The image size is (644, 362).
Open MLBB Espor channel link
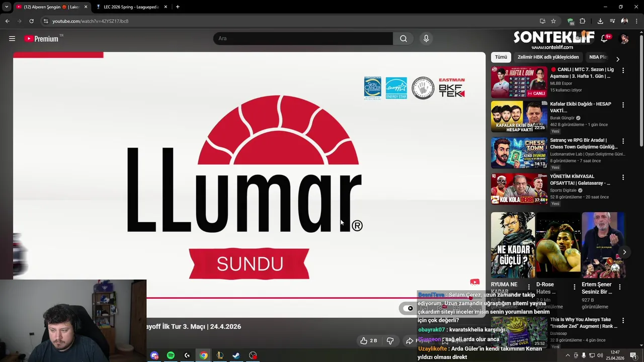[x=561, y=83]
